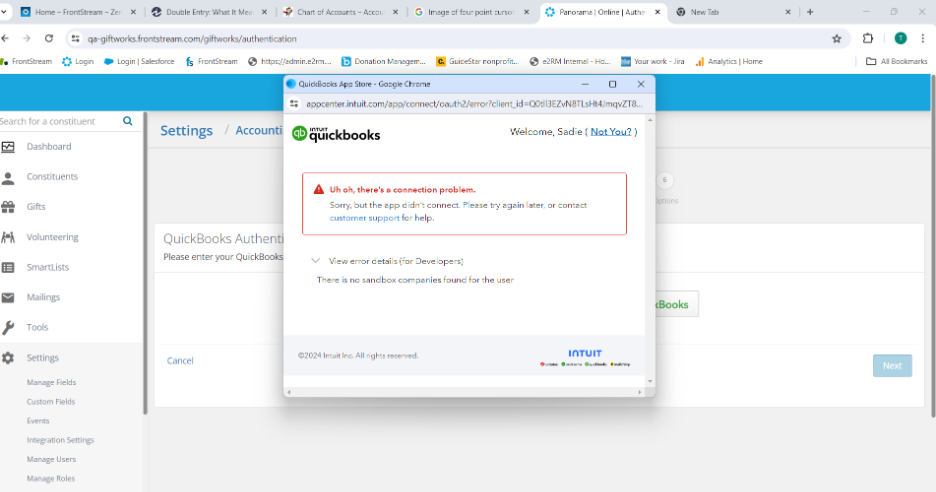
Task: Click the QuickBooks logo in popup
Action: coord(335,134)
